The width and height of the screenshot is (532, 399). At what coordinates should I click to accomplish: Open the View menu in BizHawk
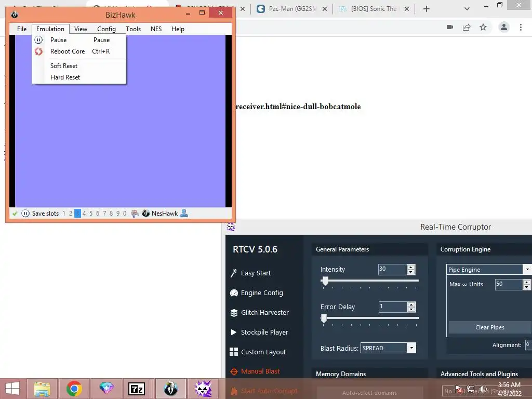[x=81, y=29]
